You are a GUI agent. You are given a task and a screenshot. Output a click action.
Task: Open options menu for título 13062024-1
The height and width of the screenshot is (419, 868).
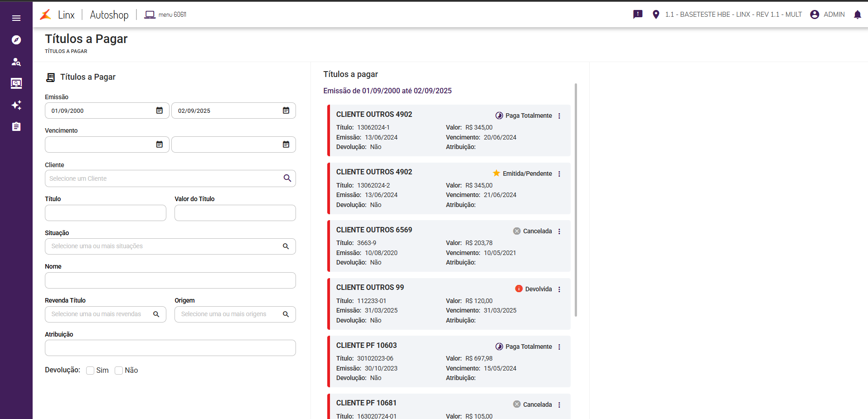click(559, 116)
